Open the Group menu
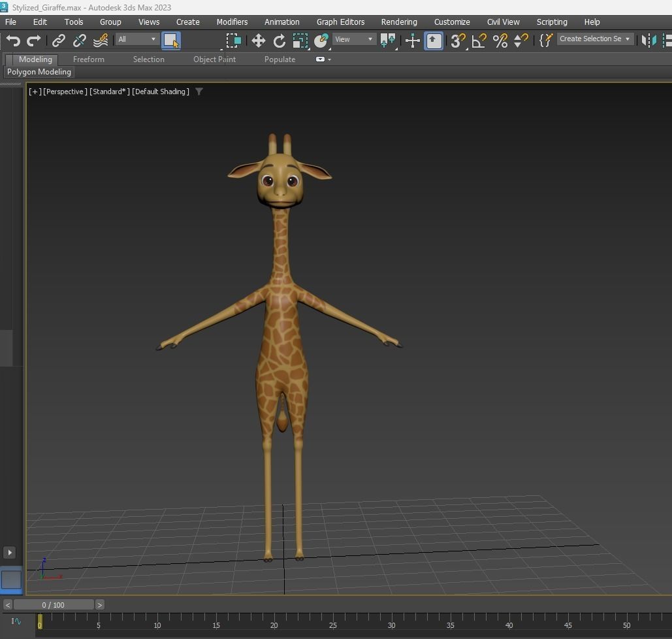Image resolution: width=672 pixels, height=639 pixels. (110, 22)
